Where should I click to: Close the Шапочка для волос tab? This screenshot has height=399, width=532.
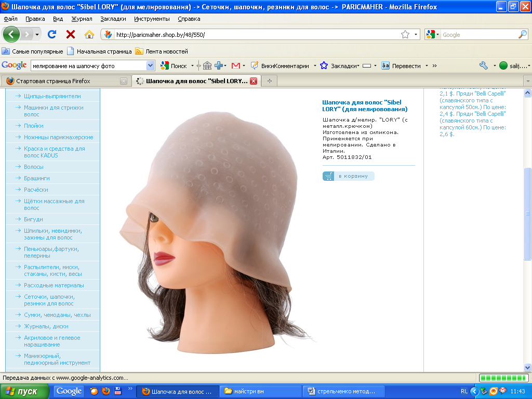pyautogui.click(x=254, y=81)
